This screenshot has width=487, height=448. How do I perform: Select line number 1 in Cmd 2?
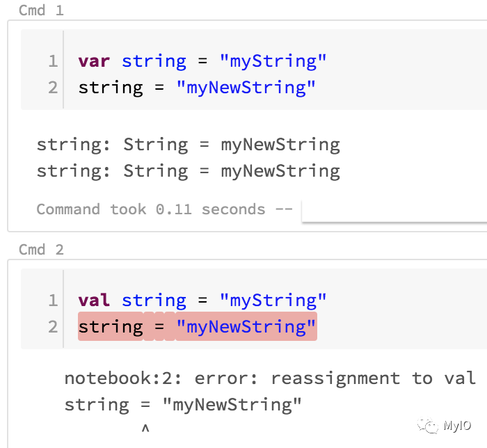pyautogui.click(x=53, y=301)
